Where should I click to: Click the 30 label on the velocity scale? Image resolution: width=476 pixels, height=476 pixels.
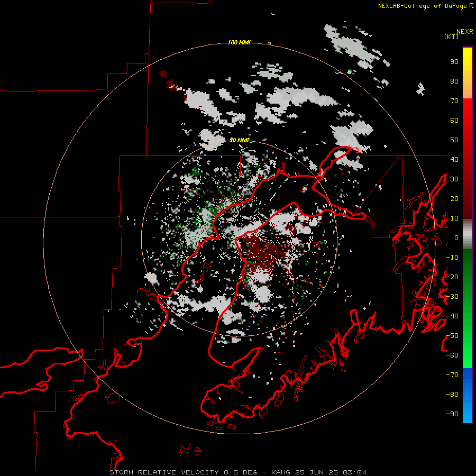tap(454, 179)
